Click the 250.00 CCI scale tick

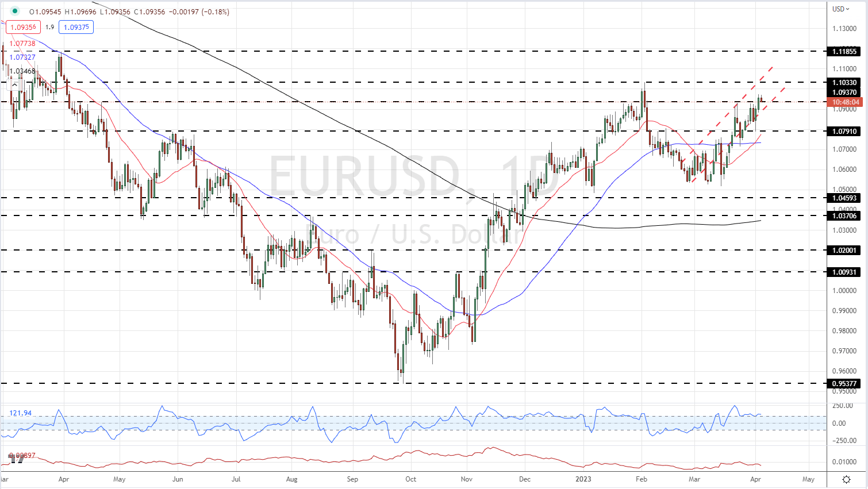tap(843, 406)
